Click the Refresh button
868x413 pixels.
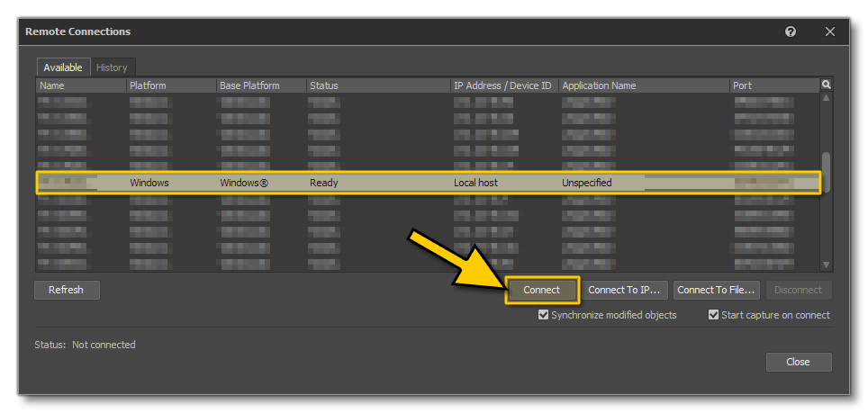coord(66,290)
